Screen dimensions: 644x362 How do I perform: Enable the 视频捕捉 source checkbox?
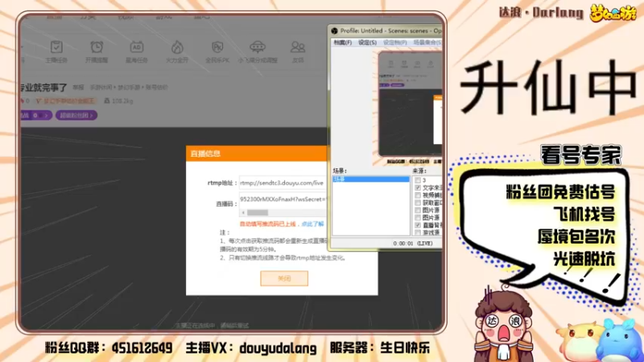tap(418, 195)
